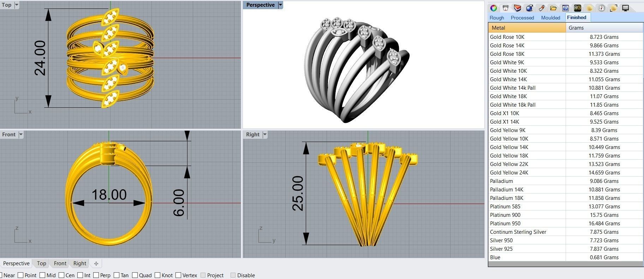Image resolution: width=644 pixels, height=279 pixels.
Task: Open the help question-mark window tab
Action: tap(565, 8)
